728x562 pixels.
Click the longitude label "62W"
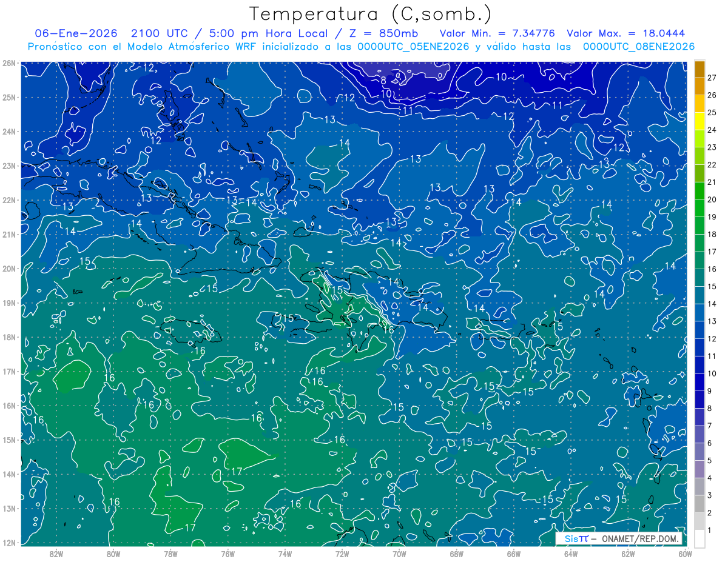tap(628, 554)
